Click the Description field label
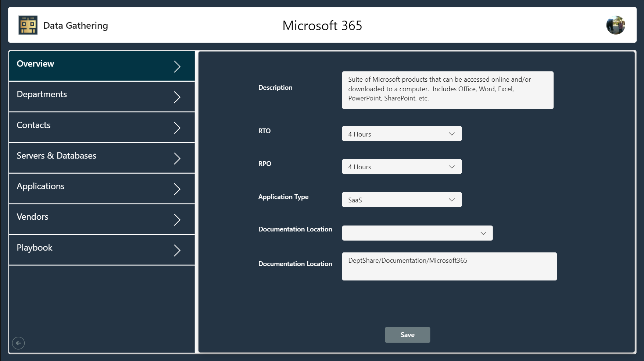Screen dimensions: 644x361 [x=275, y=88]
